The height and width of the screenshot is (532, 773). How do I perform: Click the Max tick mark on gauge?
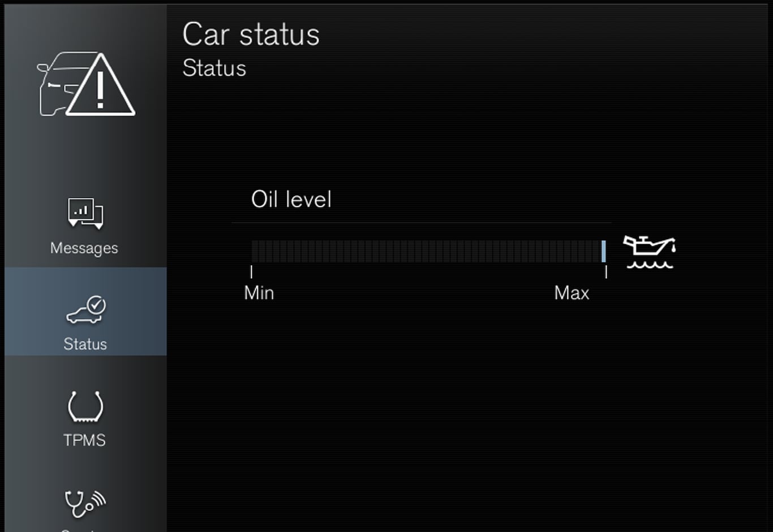click(606, 272)
